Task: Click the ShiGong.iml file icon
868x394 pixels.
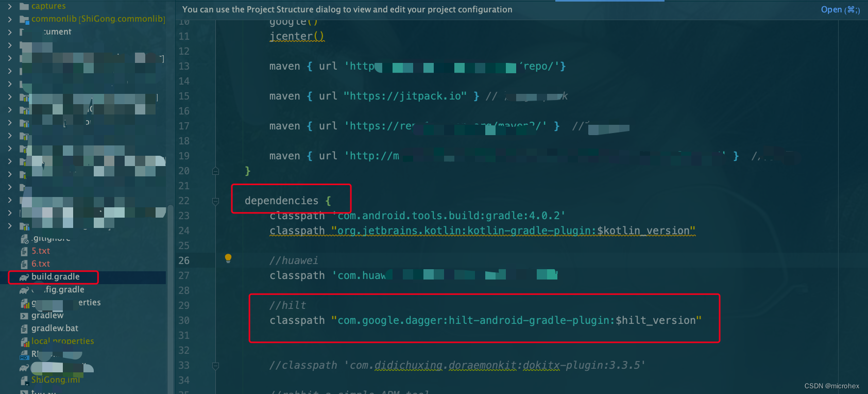Action: click(x=24, y=380)
